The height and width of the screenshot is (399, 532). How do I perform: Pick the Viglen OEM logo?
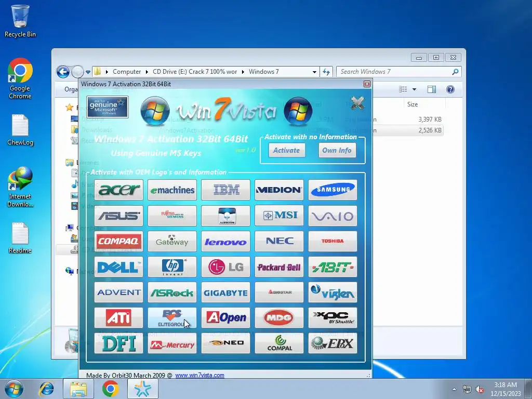(333, 292)
